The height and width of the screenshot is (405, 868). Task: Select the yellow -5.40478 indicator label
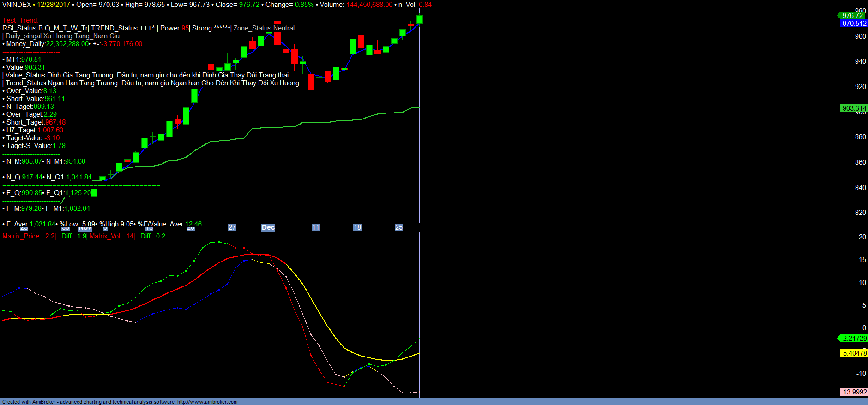click(854, 353)
